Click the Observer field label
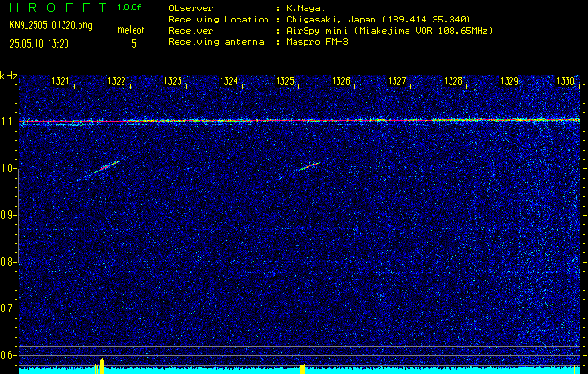588x374 pixels. point(191,7)
